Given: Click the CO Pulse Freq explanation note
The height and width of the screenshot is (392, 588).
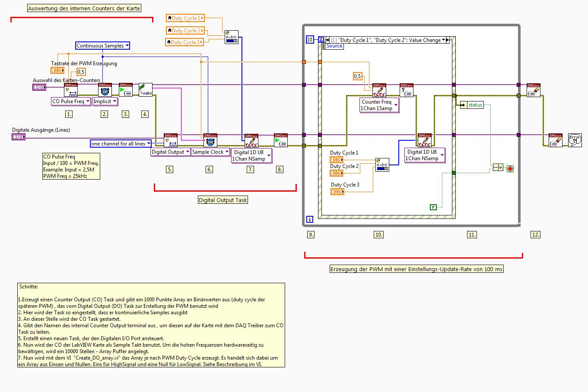Looking at the screenshot, I should pos(71,166).
